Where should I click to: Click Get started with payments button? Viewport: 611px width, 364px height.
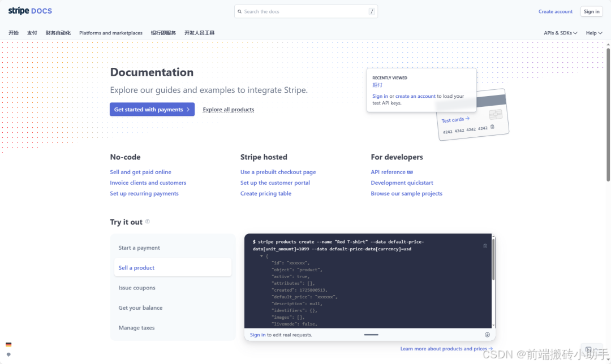pyautogui.click(x=152, y=110)
